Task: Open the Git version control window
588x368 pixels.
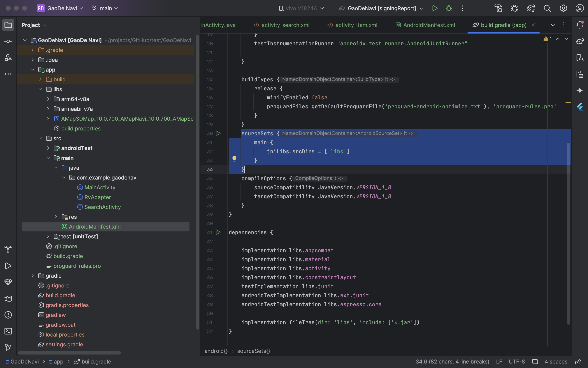Action: [x=8, y=348]
